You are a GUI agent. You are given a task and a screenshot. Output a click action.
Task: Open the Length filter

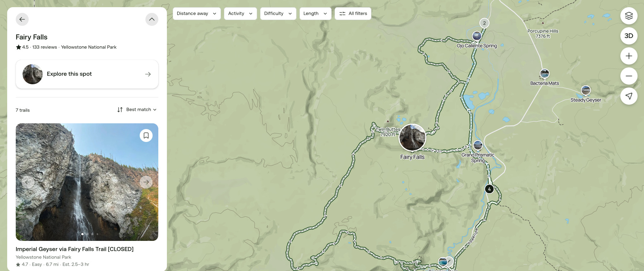[x=315, y=14]
